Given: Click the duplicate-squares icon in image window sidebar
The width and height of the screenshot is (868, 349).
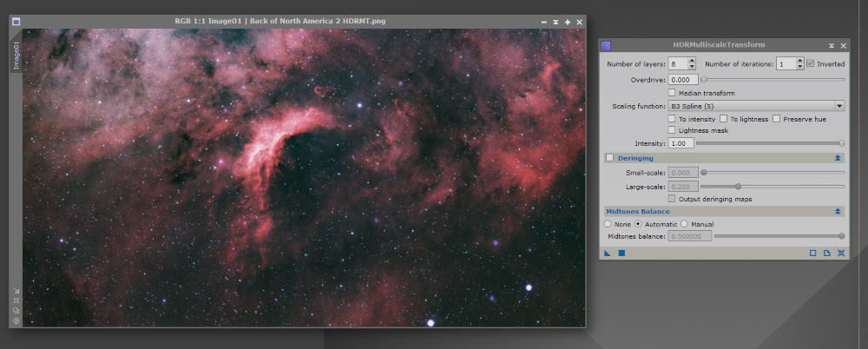Looking at the screenshot, I should click(x=16, y=310).
